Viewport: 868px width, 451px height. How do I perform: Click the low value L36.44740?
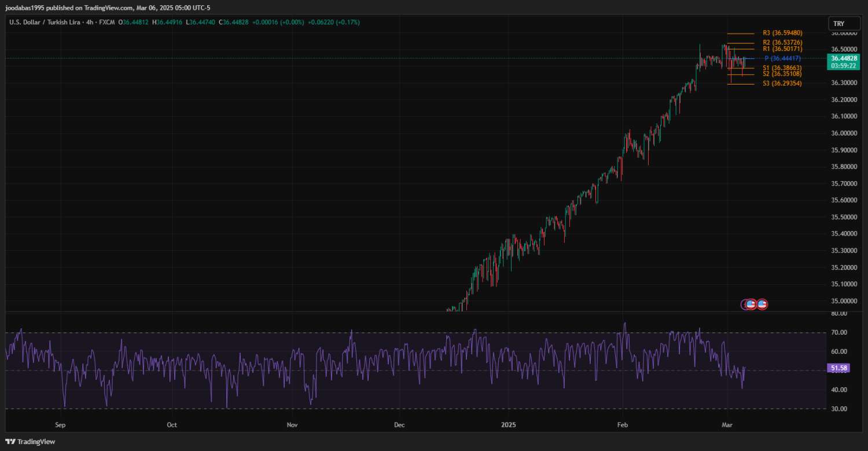pyautogui.click(x=200, y=23)
